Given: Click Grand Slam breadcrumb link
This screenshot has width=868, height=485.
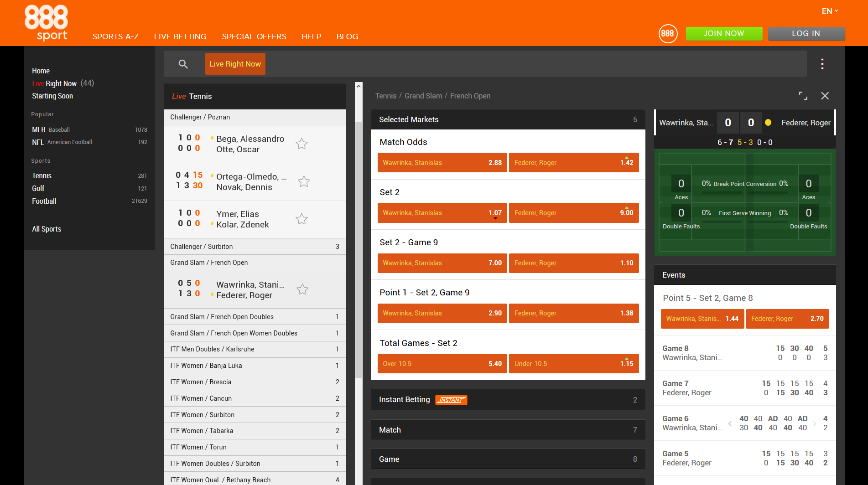Looking at the screenshot, I should (423, 96).
